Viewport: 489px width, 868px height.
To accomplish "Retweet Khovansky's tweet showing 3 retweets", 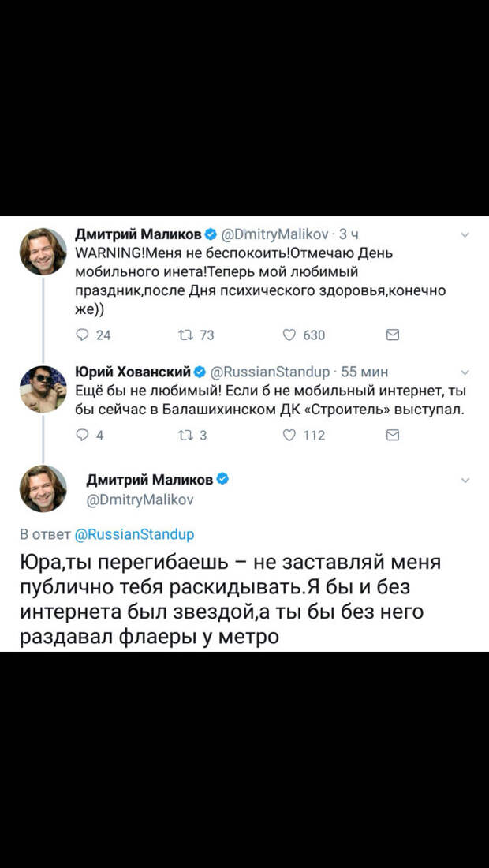I will 183,436.
